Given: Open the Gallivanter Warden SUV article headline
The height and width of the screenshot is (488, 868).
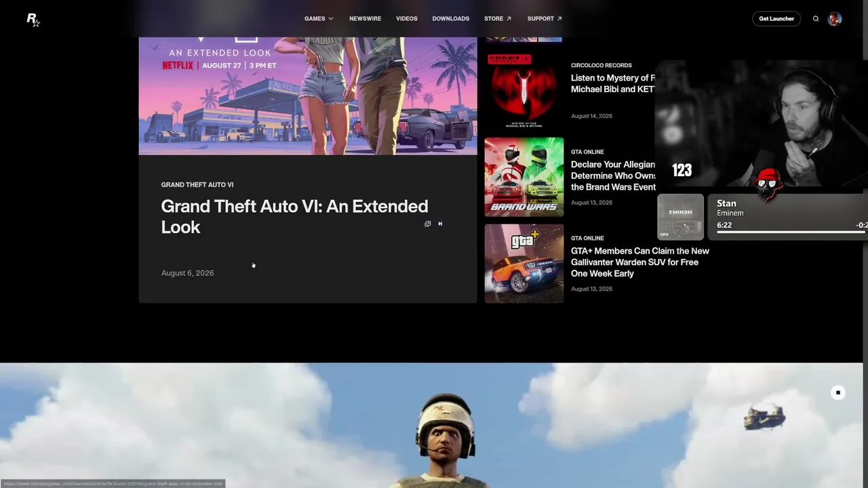Looking at the screenshot, I should 640,262.
